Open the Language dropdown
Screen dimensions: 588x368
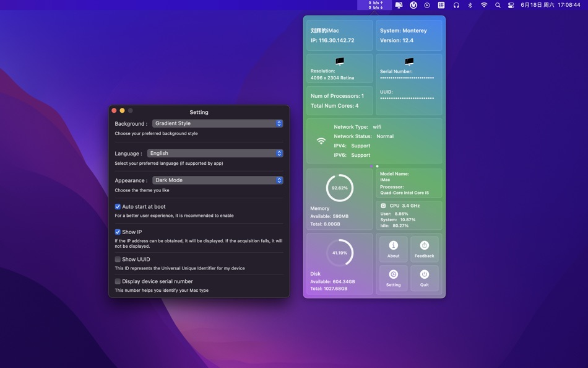[x=215, y=153]
